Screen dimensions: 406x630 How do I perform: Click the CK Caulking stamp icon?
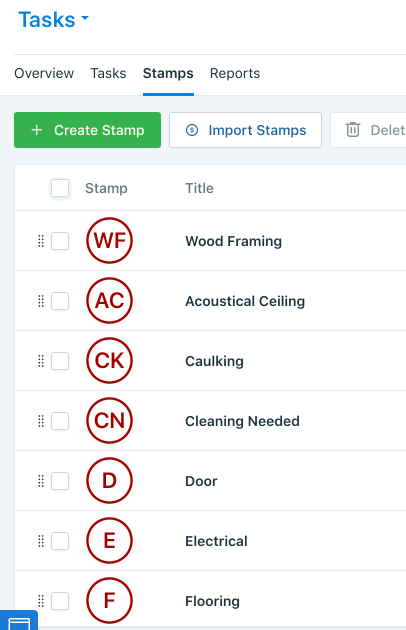click(109, 360)
